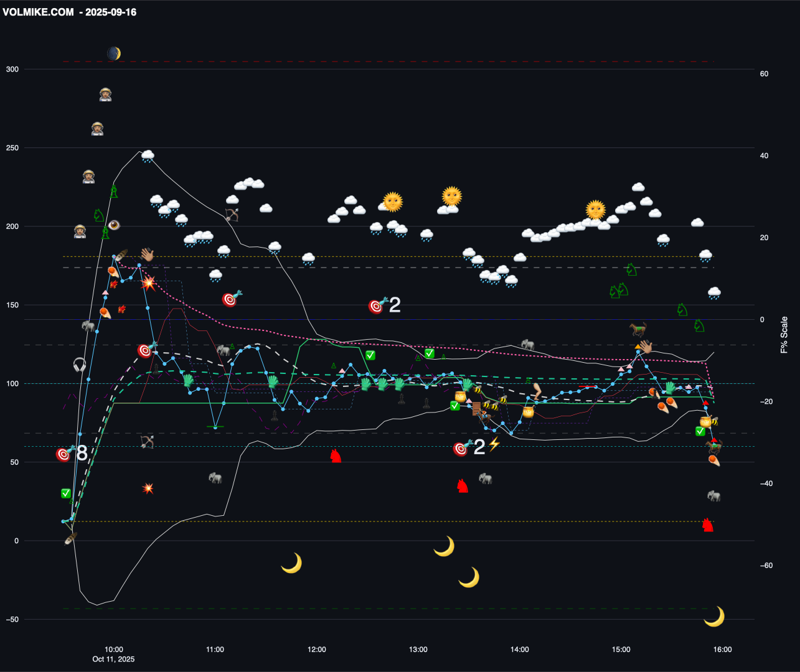Image resolution: width=800 pixels, height=672 pixels.
Task: Click the blue data point at the 15:00 peak
Action: [638, 352]
